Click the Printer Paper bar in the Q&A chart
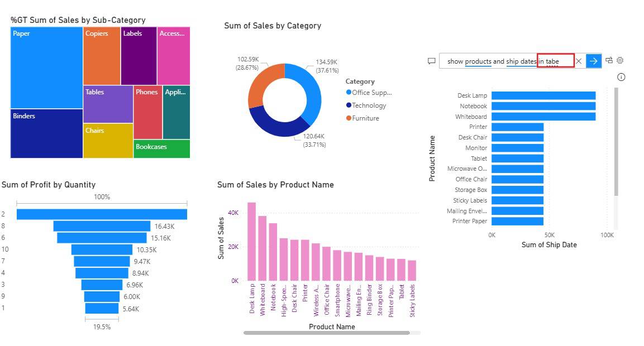 coord(518,221)
